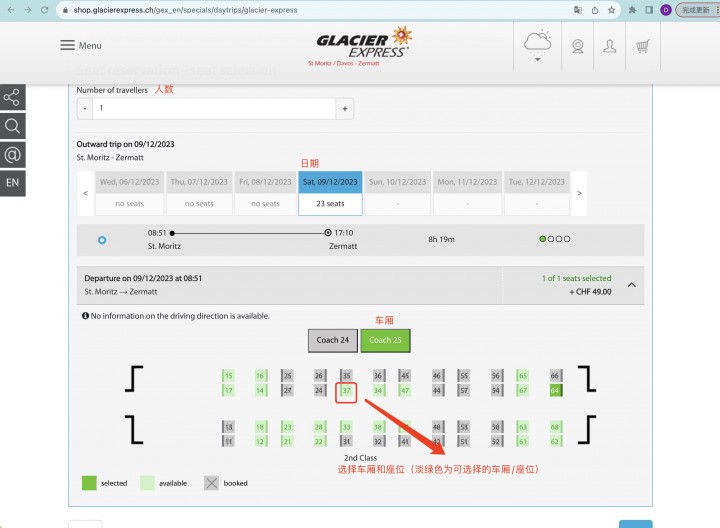The width and height of the screenshot is (720, 528).
Task: Deselect the selected seat 64
Action: 556,391
